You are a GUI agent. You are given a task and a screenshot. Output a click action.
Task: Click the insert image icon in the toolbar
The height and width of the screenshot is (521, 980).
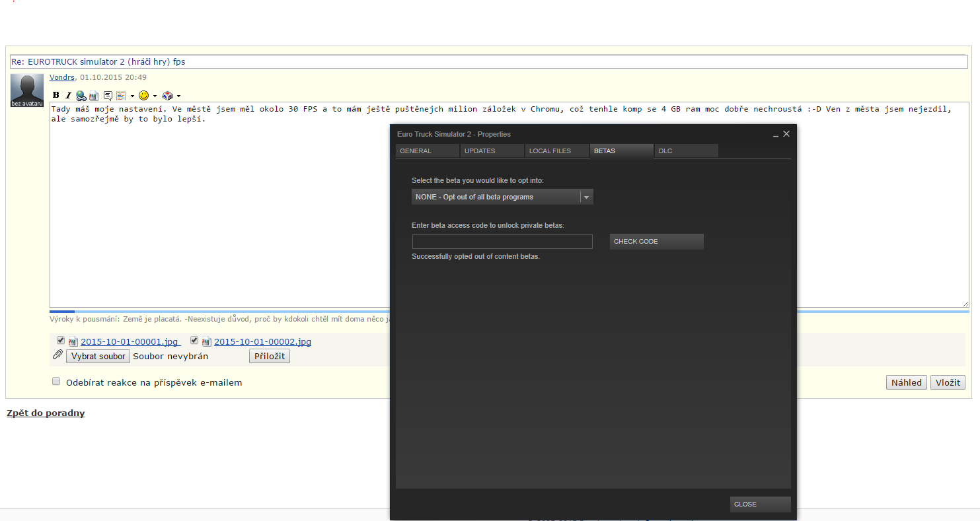click(93, 96)
